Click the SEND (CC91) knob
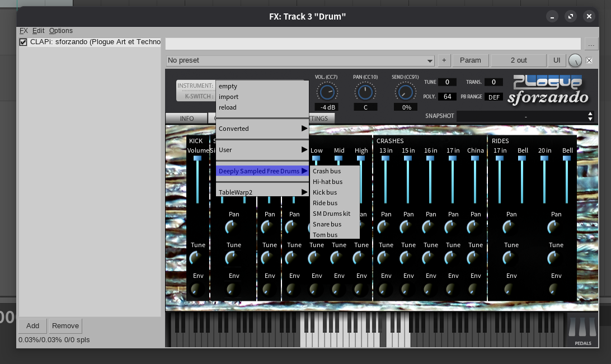 point(406,92)
